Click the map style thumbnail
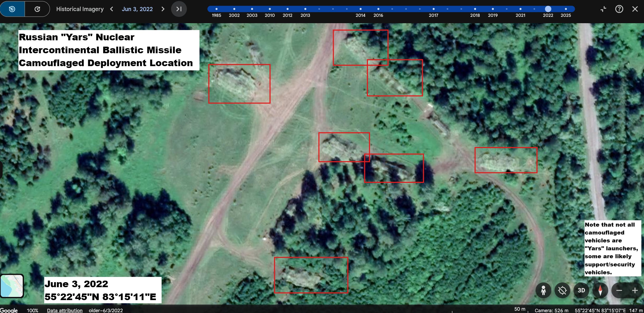644x313 pixels. pyautogui.click(x=12, y=286)
